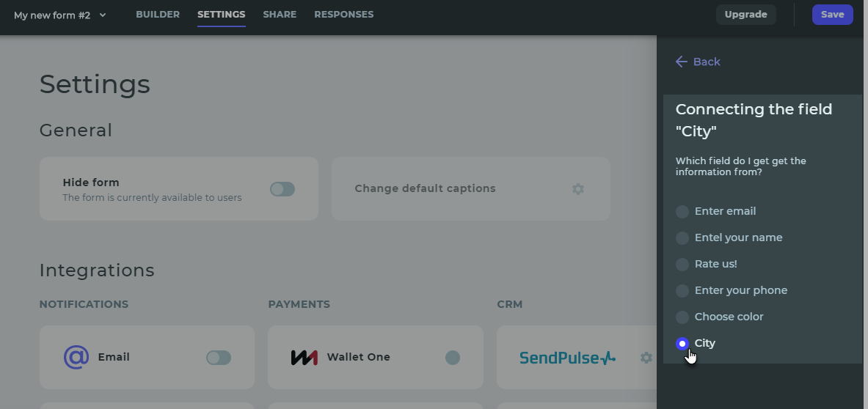Select the "Choose color" radio option
868x409 pixels.
[682, 317]
